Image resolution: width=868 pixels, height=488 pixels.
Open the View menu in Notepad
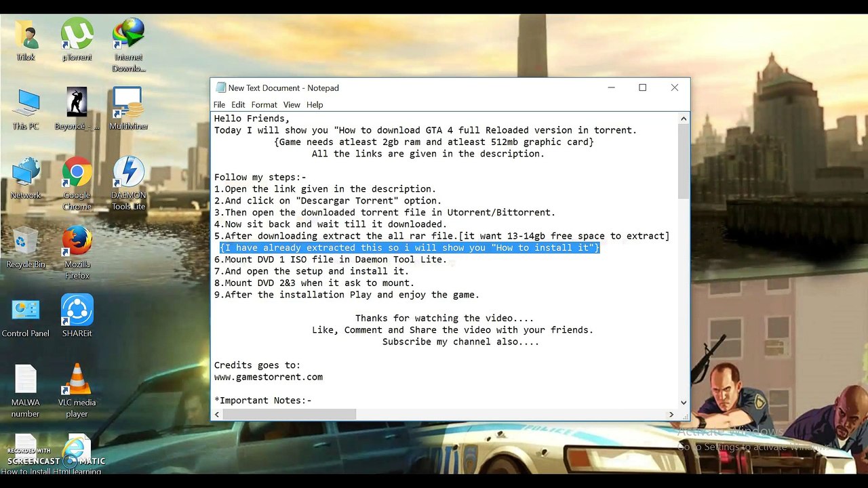point(292,105)
